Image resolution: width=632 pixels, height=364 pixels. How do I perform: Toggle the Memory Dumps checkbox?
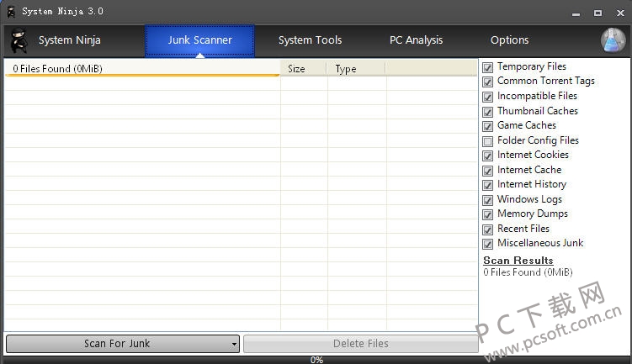tap(488, 214)
